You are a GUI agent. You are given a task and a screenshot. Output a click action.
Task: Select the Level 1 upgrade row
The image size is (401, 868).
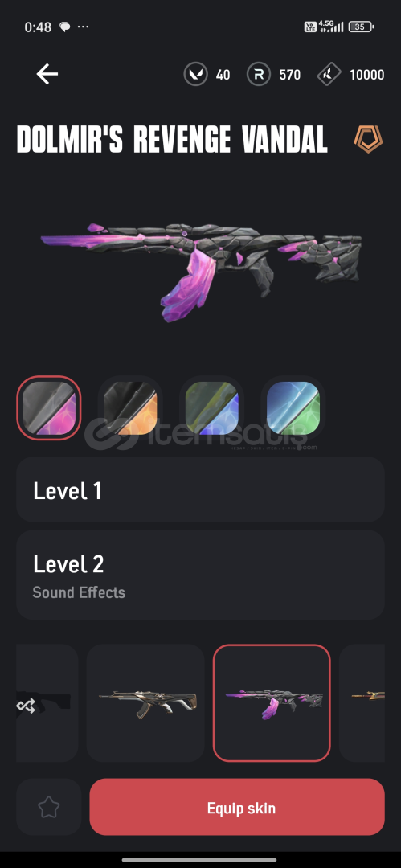coord(201,489)
